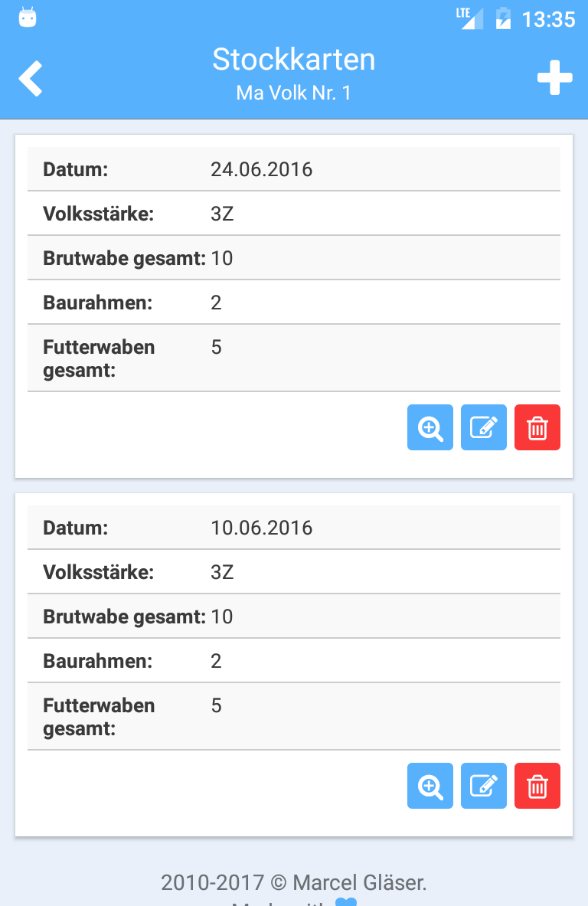Delete the 10.06.2016 Stockkarte entry
The width and height of the screenshot is (588, 906).
tap(537, 786)
